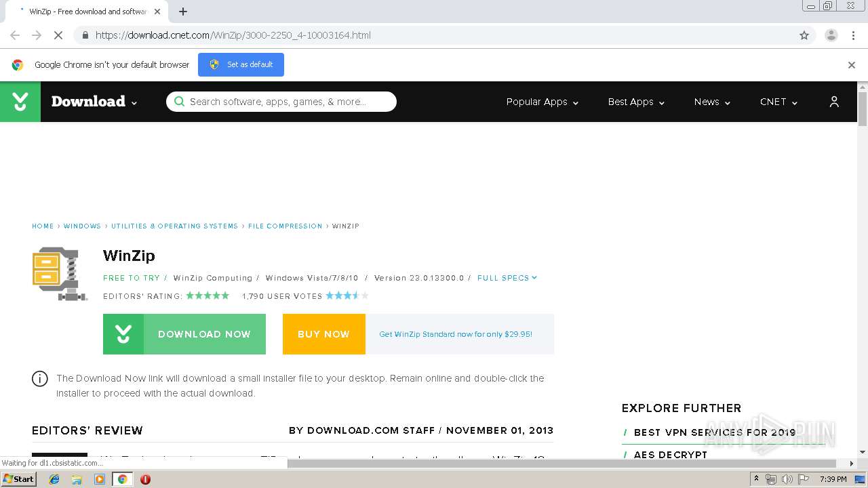Expand the CNET menu
This screenshot has width=868, height=488.
tap(778, 102)
